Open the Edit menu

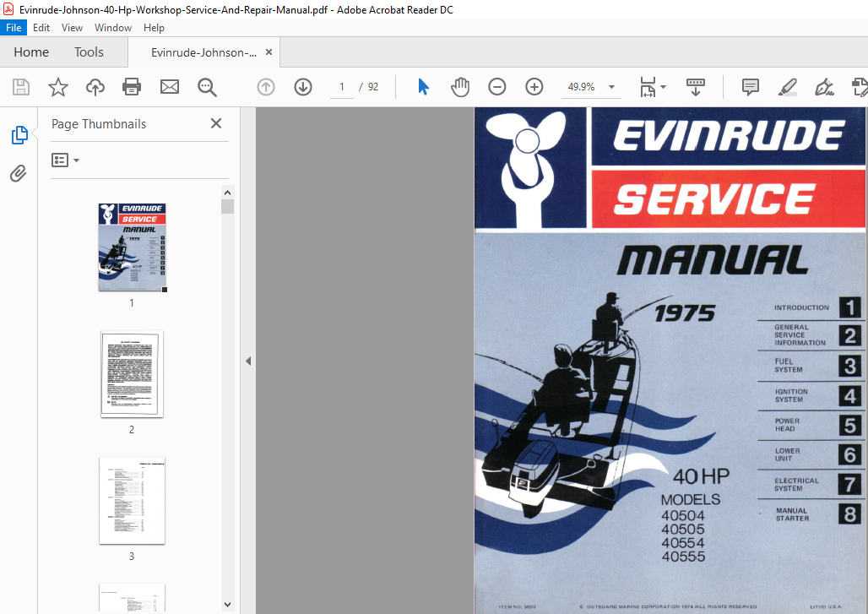click(x=41, y=28)
